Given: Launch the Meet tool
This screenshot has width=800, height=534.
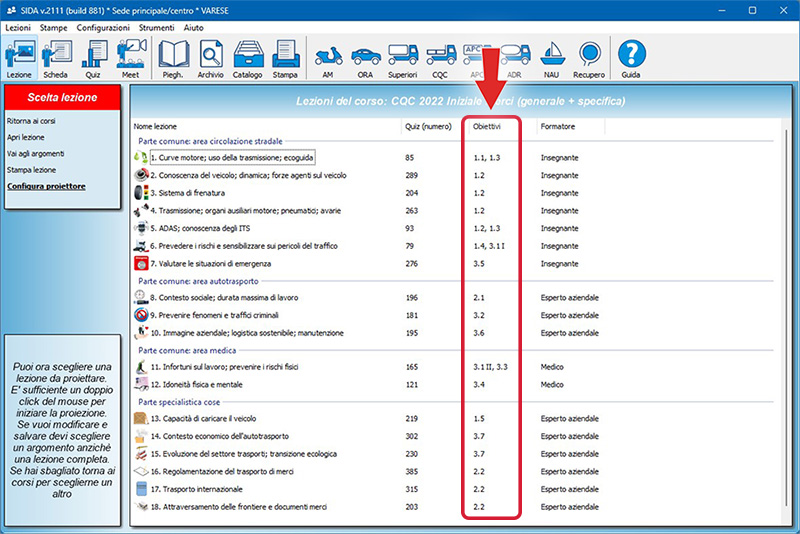Looking at the screenshot, I should [131, 56].
